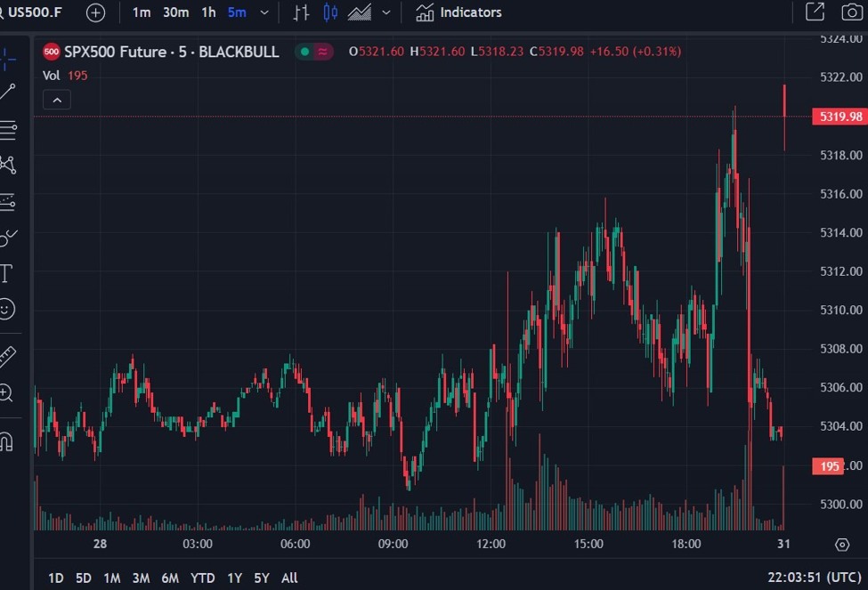Select the trend line drawing tool

tap(9, 90)
